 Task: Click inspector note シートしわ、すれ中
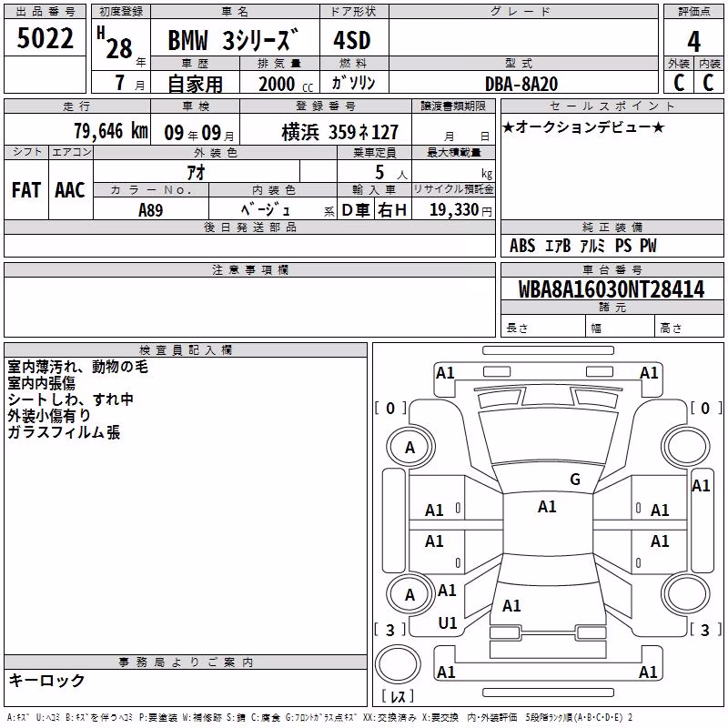[71, 399]
